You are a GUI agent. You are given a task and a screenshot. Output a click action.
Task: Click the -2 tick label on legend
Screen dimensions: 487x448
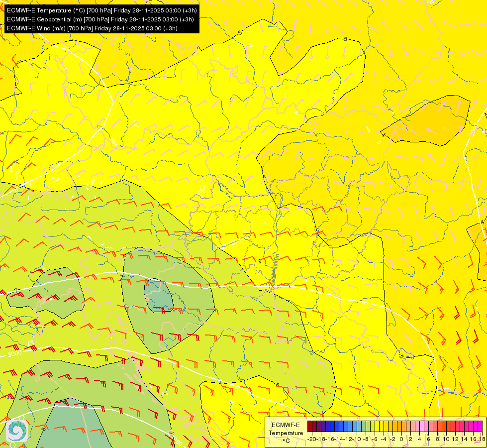(392, 440)
